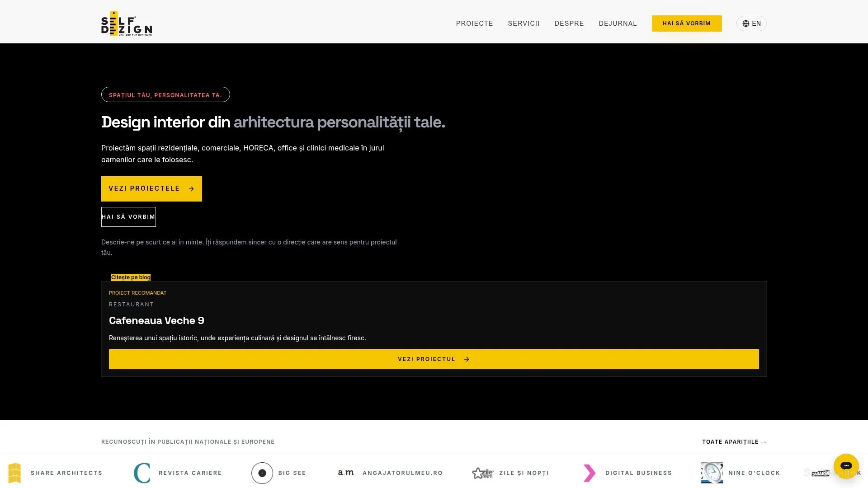The width and height of the screenshot is (868, 488).
Task: Click the Vezi proiectele button
Action: [x=151, y=189]
